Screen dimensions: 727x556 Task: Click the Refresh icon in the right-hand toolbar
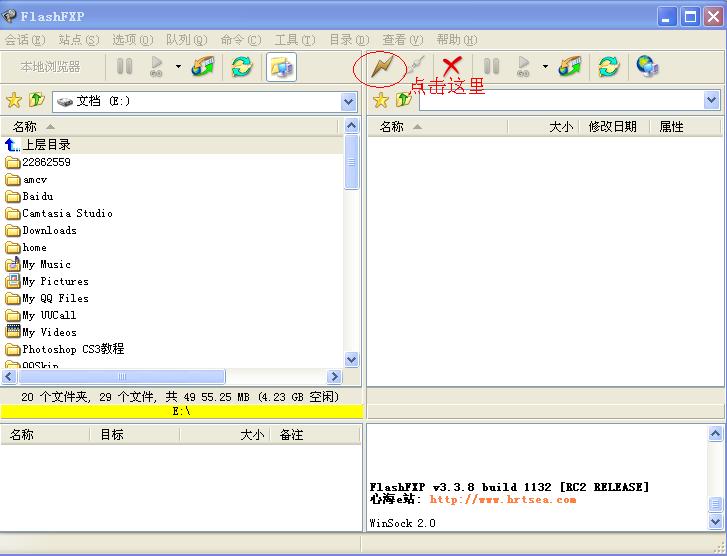(x=609, y=67)
